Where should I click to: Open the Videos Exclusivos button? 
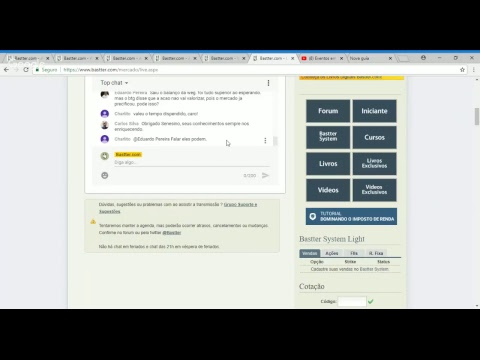(375, 190)
